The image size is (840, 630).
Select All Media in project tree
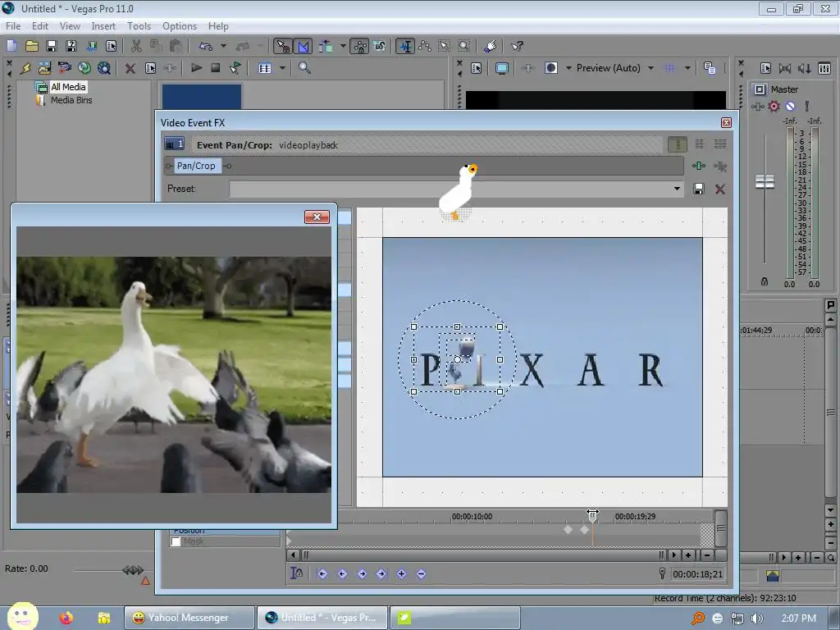(x=68, y=87)
